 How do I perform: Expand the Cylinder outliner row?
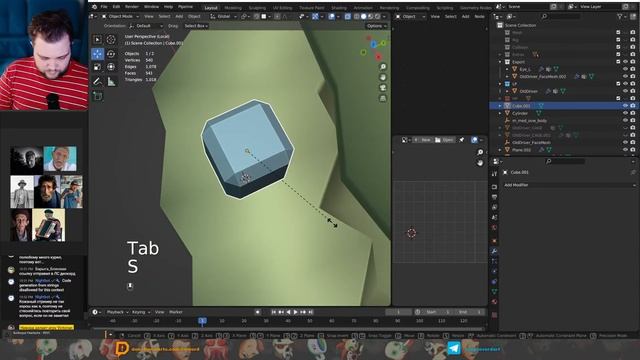500,113
